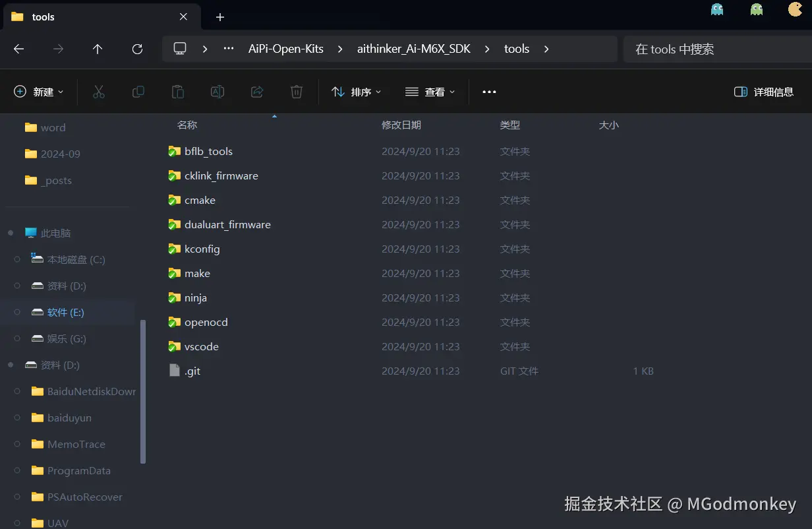Image resolution: width=812 pixels, height=529 pixels.
Task: Click the navigation pane scrollbar
Action: (x=143, y=392)
